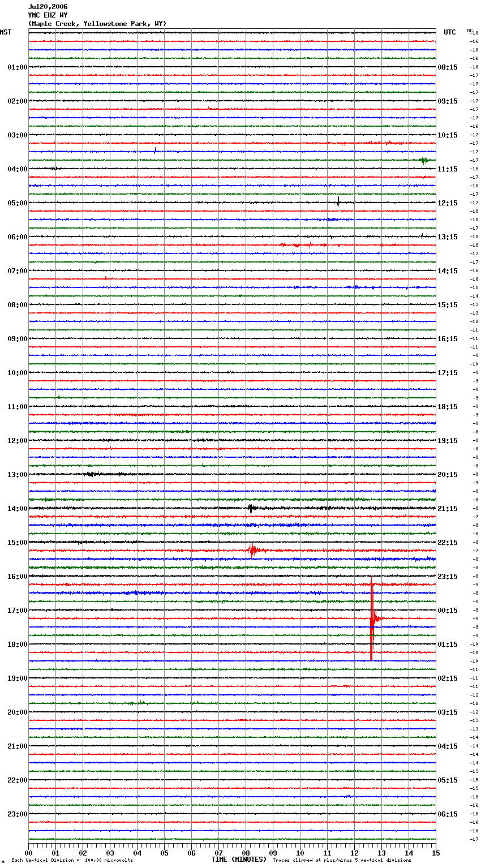Click the 11:00 MST time label
Image resolution: width=481 pixels, height=868 pixels.
point(18,407)
